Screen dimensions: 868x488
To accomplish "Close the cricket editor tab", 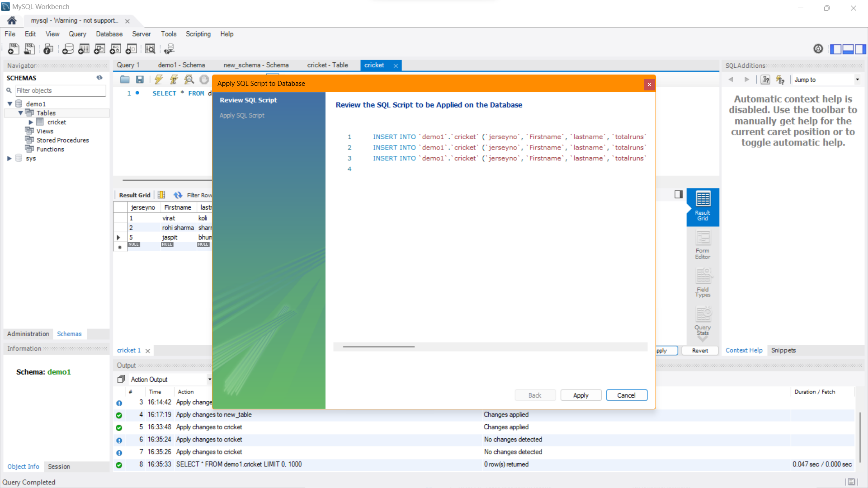I will [x=396, y=66].
